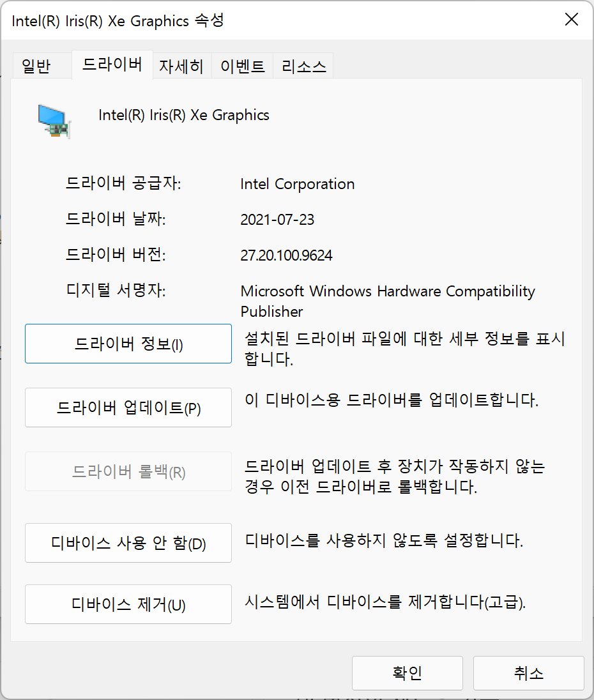Close the Intel Iris Xe properties dialog
Viewport: 594px width, 700px height.
[x=571, y=20]
